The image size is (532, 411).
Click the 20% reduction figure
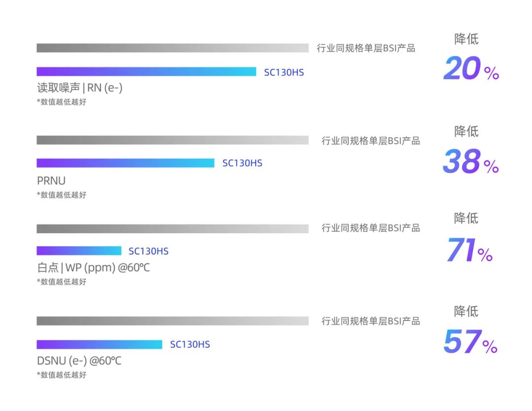pyautogui.click(x=471, y=68)
